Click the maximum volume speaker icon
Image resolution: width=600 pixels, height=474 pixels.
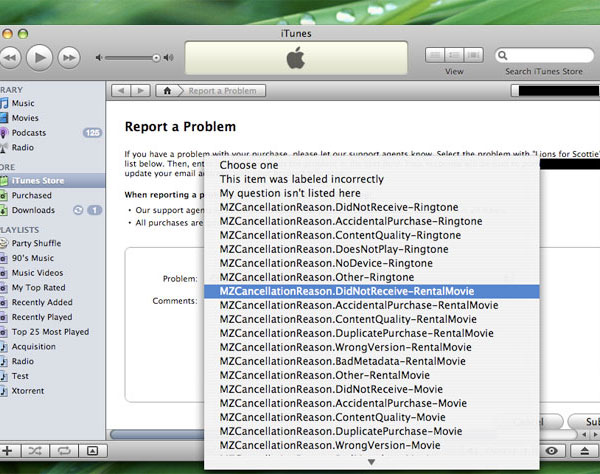click(168, 58)
